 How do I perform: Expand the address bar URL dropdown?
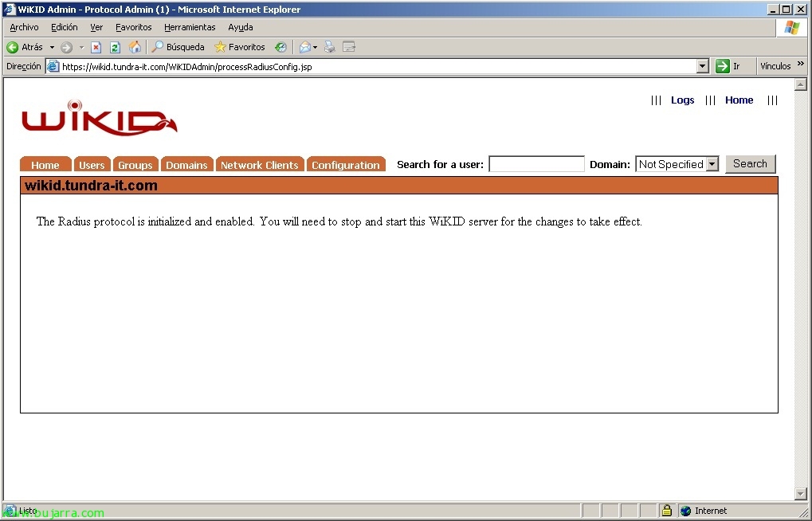point(703,66)
